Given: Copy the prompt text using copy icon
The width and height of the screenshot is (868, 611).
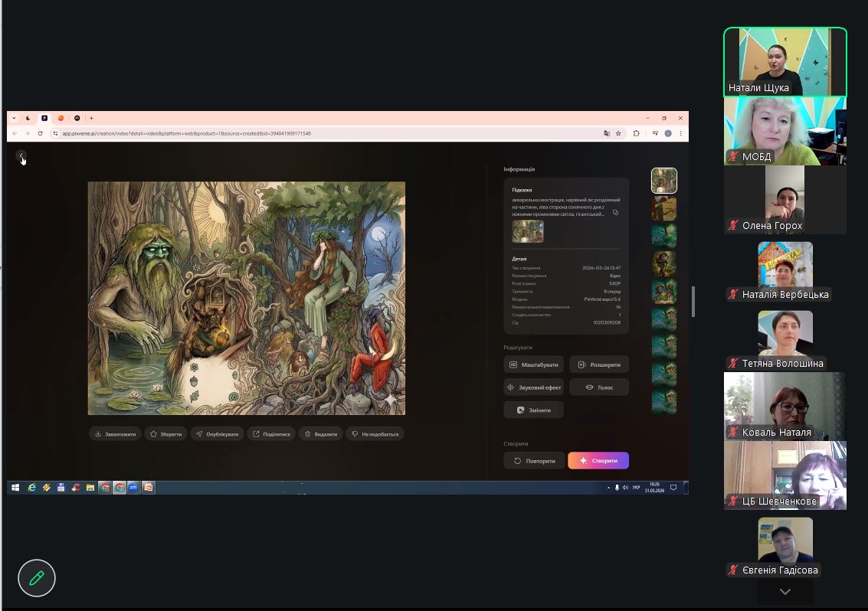Looking at the screenshot, I should 615,213.
